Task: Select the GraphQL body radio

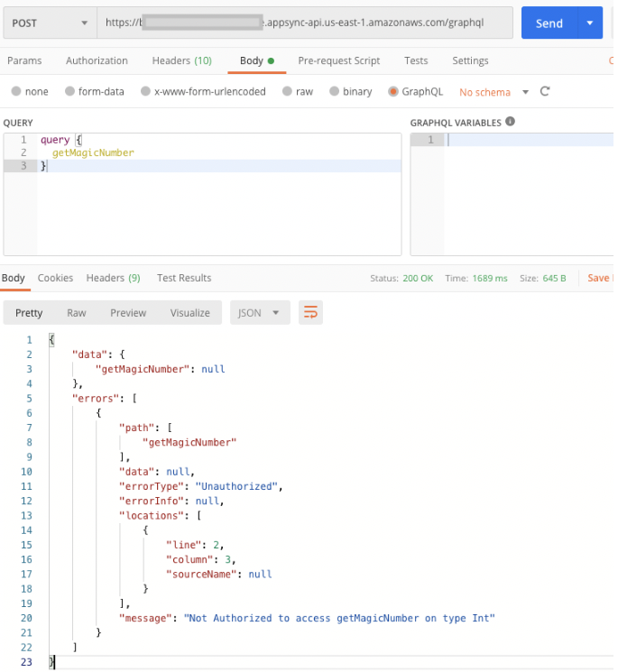Action: 393,91
